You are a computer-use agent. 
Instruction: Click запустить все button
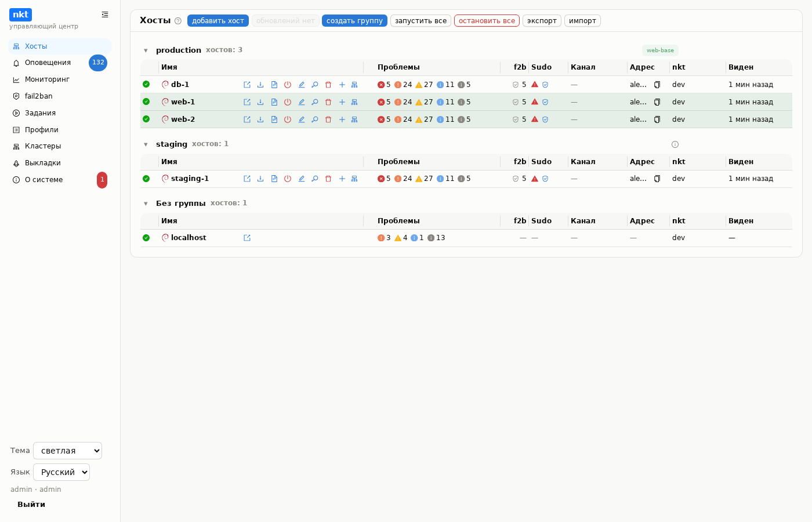(421, 21)
